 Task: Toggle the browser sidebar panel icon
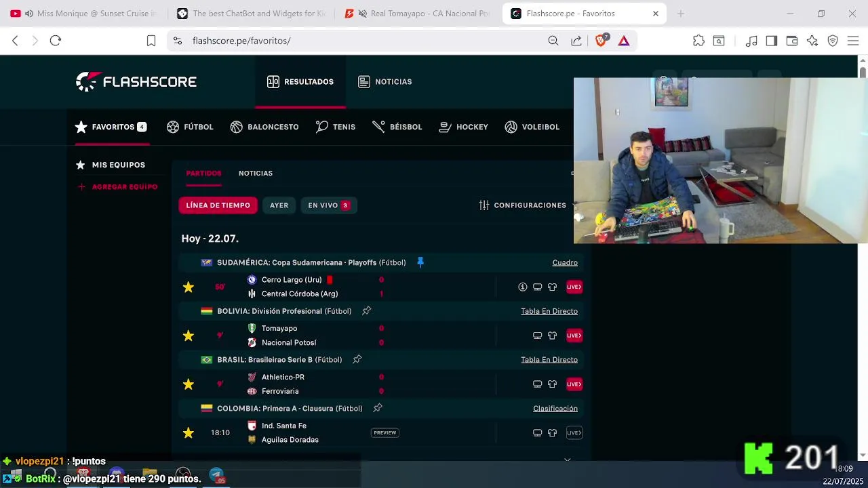pyautogui.click(x=771, y=41)
